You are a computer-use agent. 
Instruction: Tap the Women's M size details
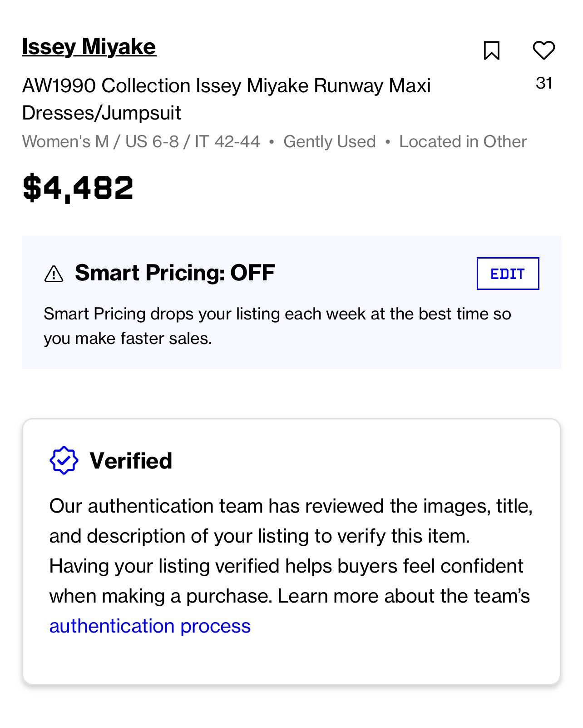coord(141,142)
